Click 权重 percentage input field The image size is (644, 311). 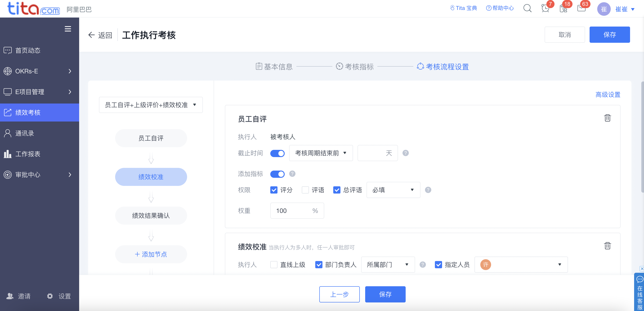[297, 211]
